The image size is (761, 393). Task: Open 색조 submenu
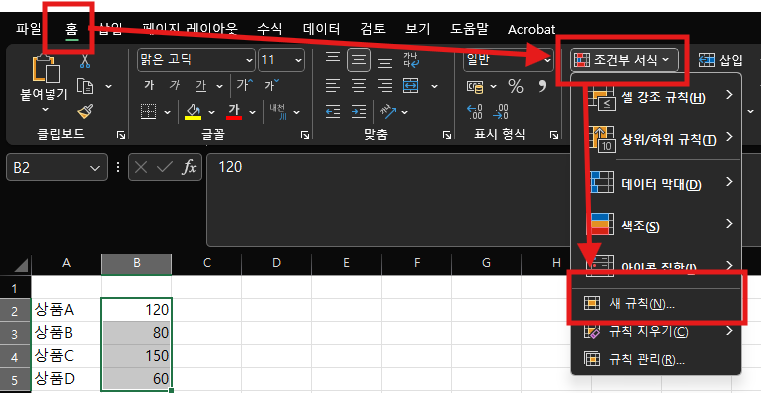coord(656,226)
